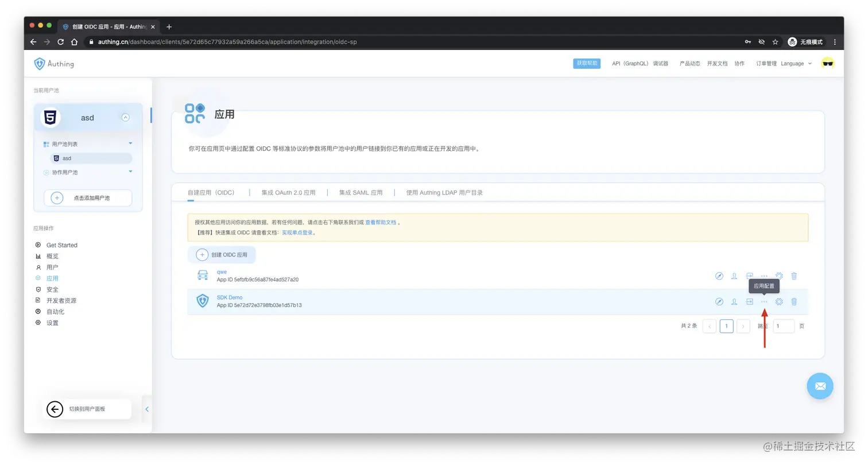Open the 实现单点登录 link
Viewport: 868px width, 465px height.
tap(297, 233)
